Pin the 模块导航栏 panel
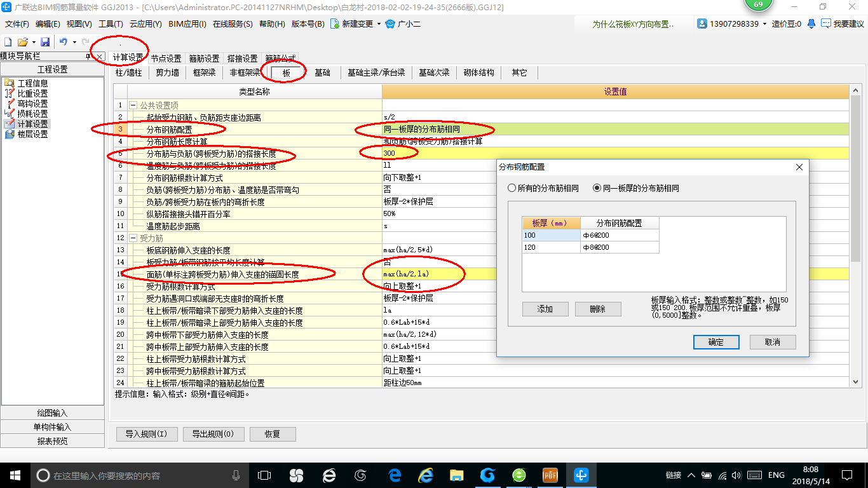Image resolution: width=868 pixels, height=488 pixels. point(88,57)
